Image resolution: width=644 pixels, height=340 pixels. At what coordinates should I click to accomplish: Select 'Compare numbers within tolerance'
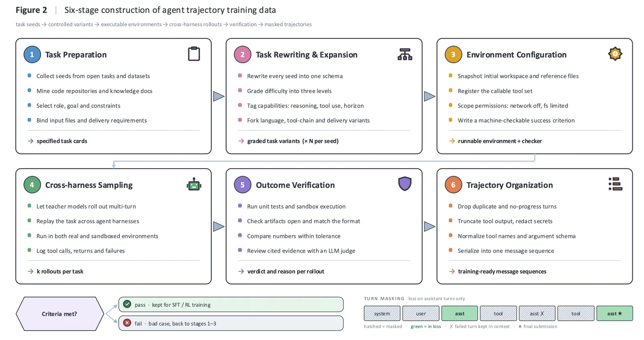pyautogui.click(x=294, y=236)
